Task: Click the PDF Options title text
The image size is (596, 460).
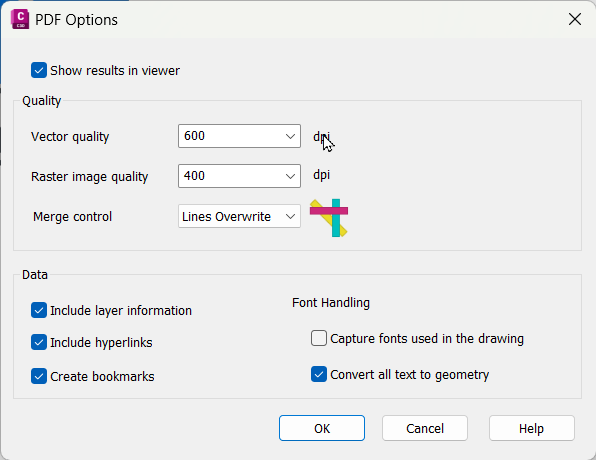Action: 76,20
